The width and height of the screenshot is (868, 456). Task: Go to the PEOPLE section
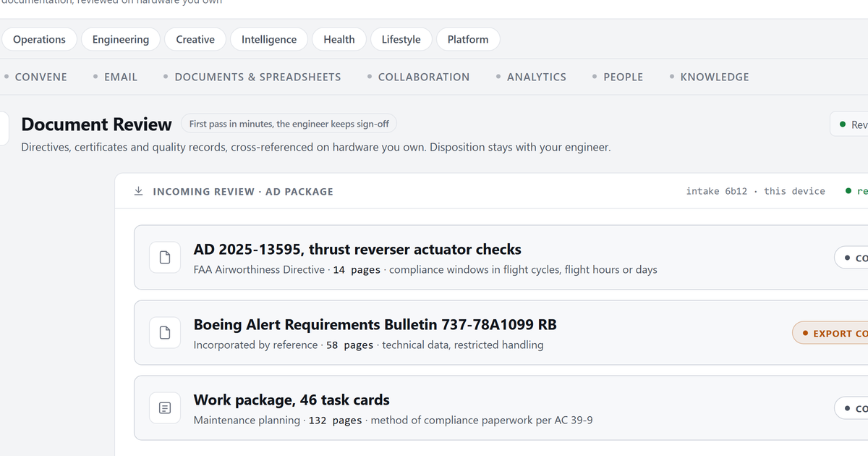pos(617,77)
